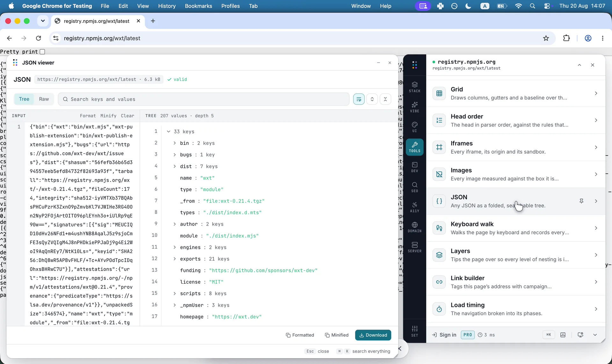
Task: Click the Layers stack icon
Action: (439, 255)
